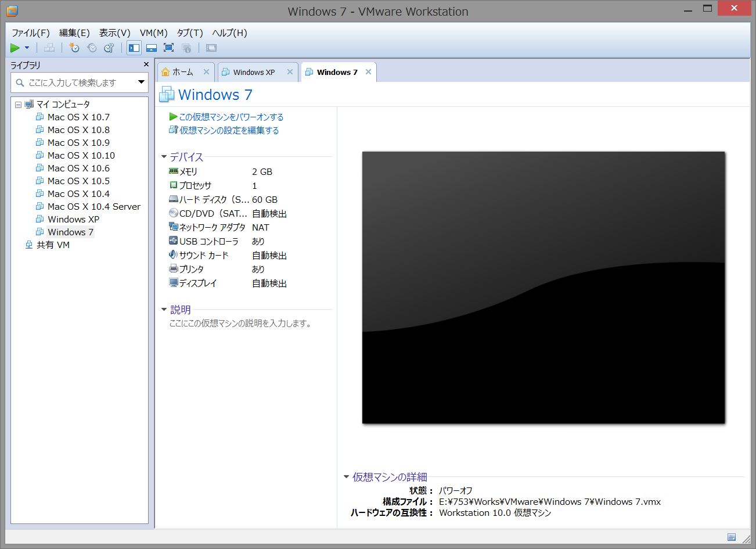Open the snapshot manager icon
The width and height of the screenshot is (756, 549).
coord(109,48)
